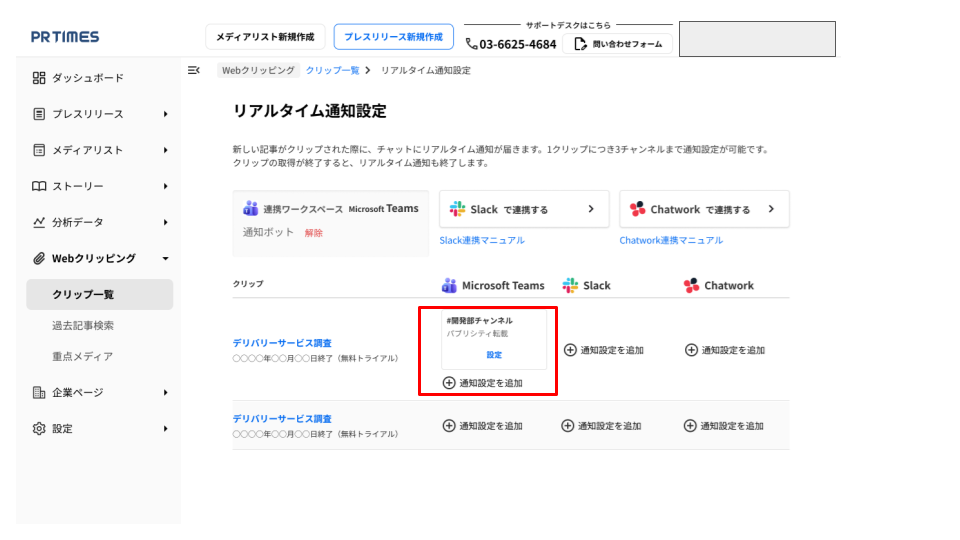Click first-row Chatwork add-notification plus icon
The height and width of the screenshot is (540, 960).
click(x=691, y=350)
